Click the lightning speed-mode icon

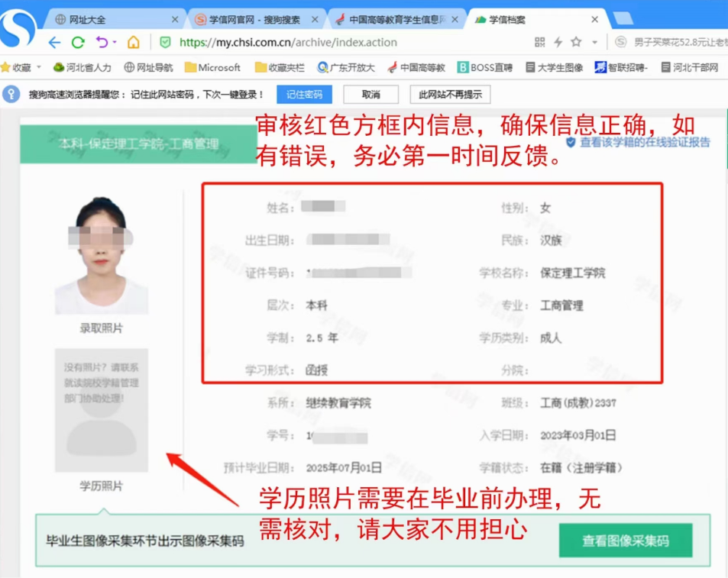558,42
